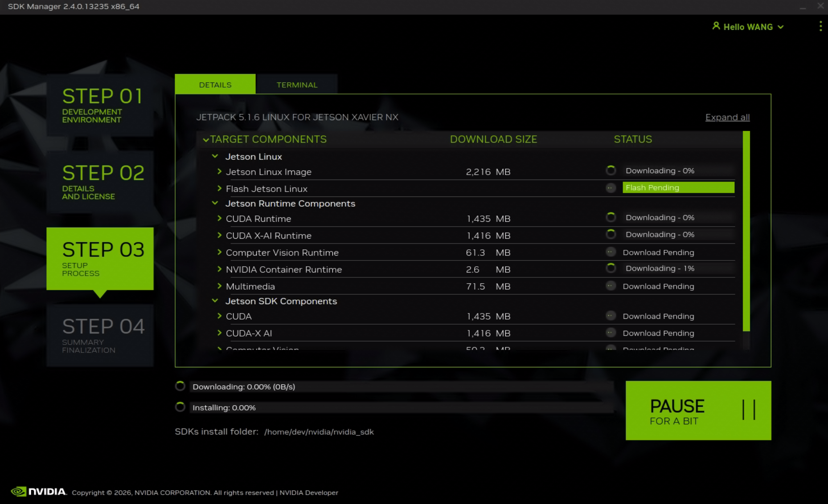Click the spinner icon for CUDA Runtime status

[611, 217]
